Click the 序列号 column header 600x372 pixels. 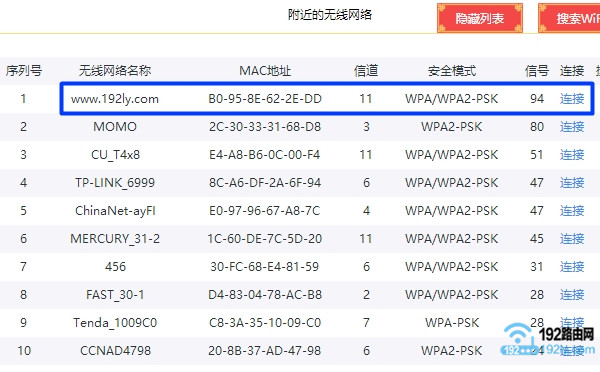click(23, 70)
